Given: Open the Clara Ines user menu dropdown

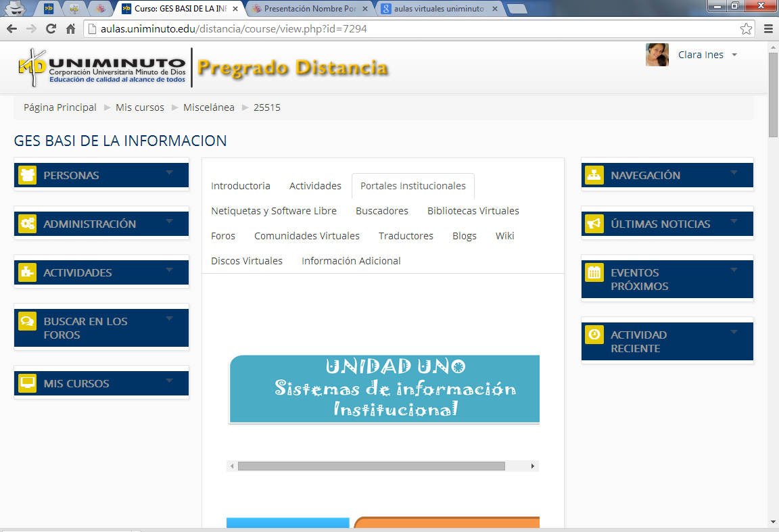Looking at the screenshot, I should tap(734, 55).
